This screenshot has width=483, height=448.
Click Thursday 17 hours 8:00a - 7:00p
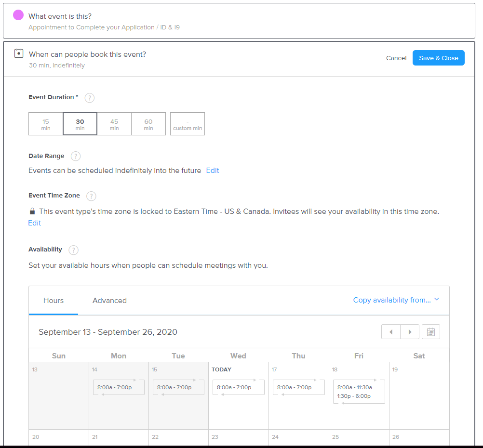[x=299, y=387]
